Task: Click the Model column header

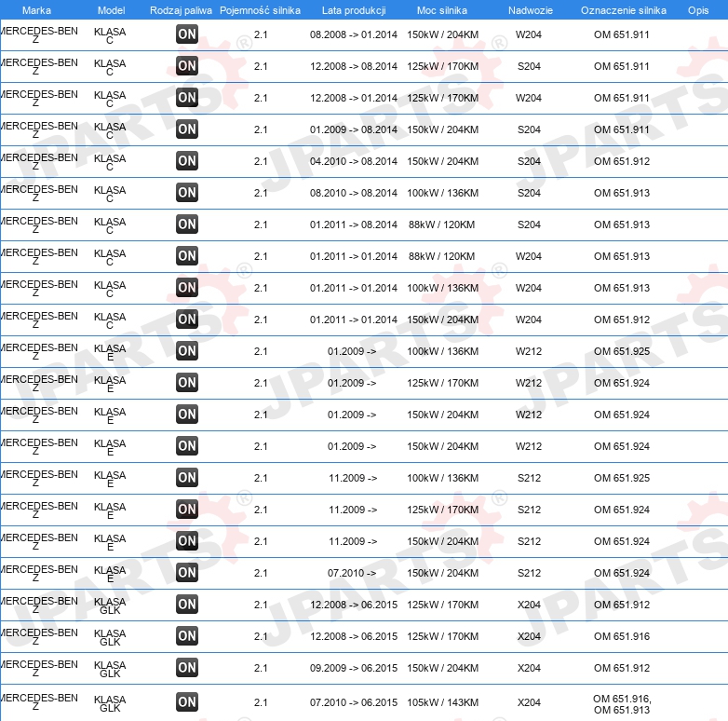Action: coord(112,10)
